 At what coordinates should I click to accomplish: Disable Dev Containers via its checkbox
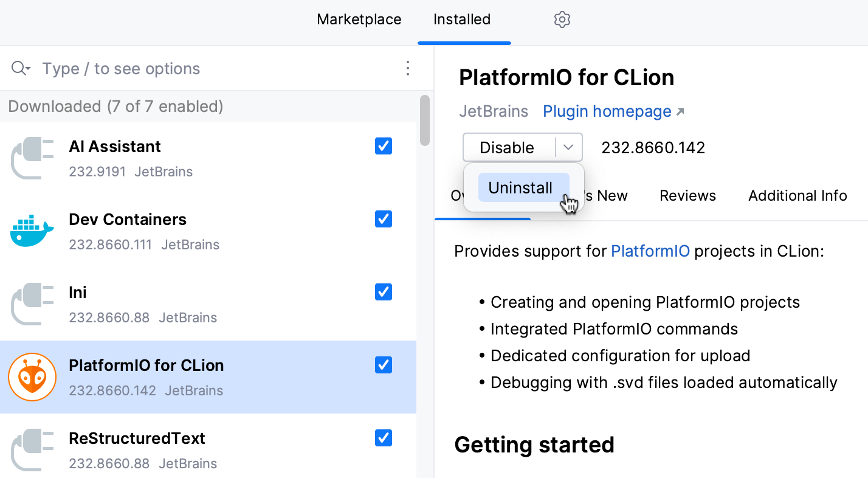384,219
